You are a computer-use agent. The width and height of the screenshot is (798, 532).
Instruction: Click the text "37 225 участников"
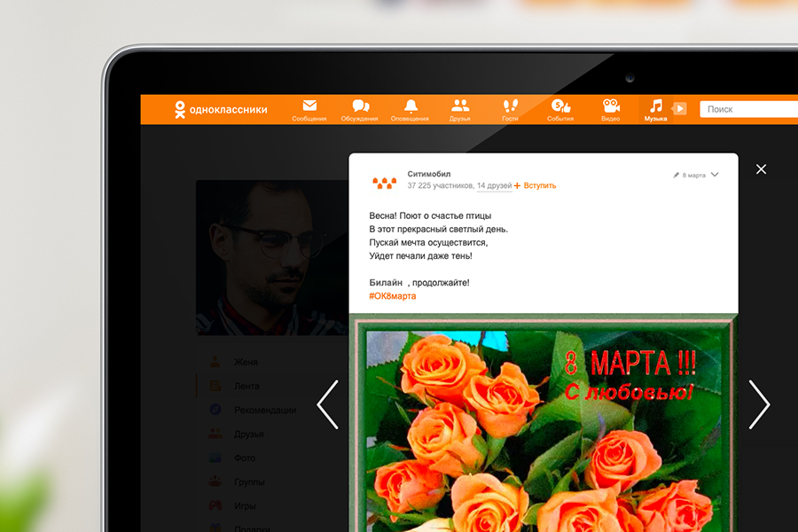pyautogui.click(x=440, y=186)
